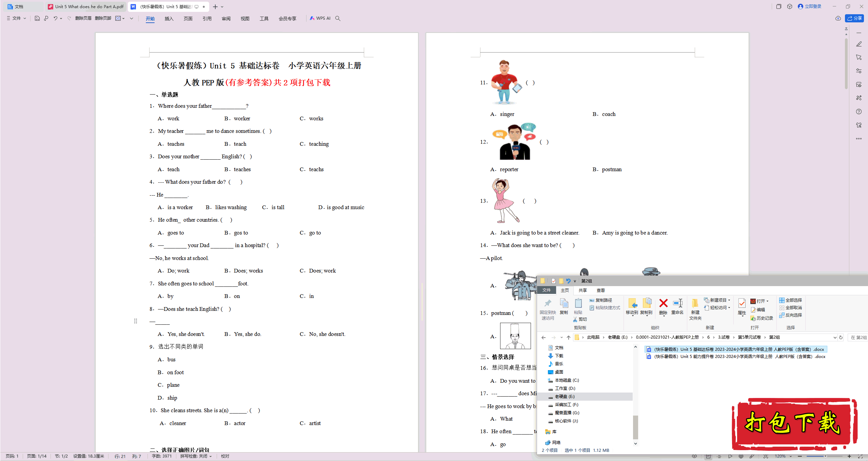Image resolution: width=868 pixels, height=461 pixels.
Task: Click the zoom slider handle
Action: 825,456
